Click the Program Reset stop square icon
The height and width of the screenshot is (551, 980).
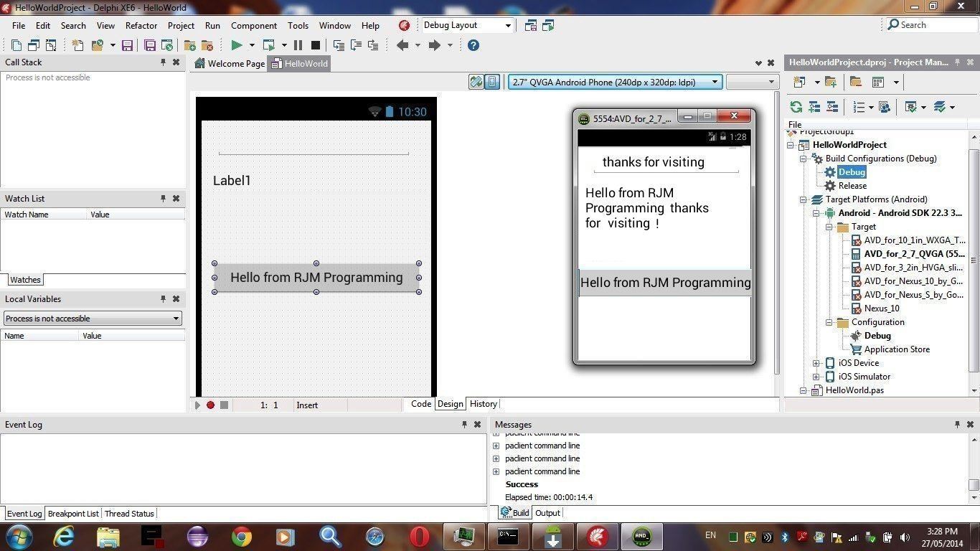point(315,45)
